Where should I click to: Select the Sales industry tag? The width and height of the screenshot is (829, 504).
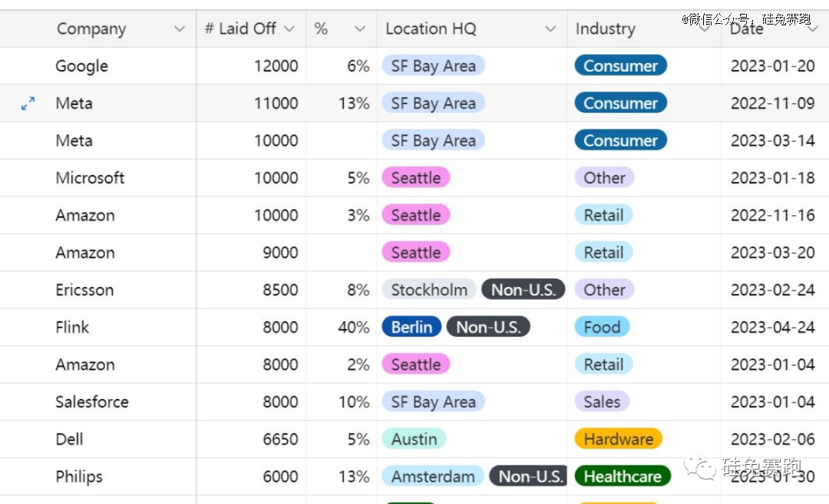602,401
